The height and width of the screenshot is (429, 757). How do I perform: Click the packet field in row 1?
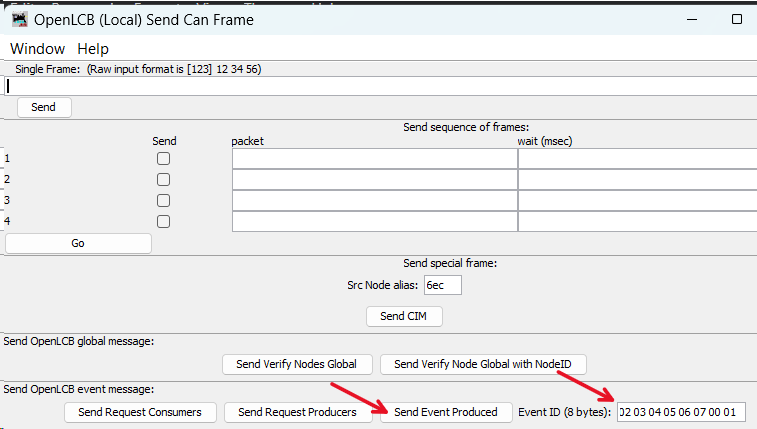(375, 159)
